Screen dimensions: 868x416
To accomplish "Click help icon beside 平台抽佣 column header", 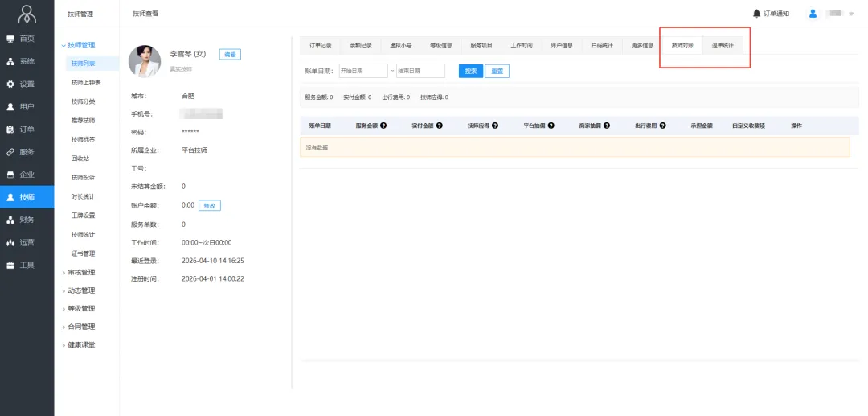I will (x=551, y=126).
